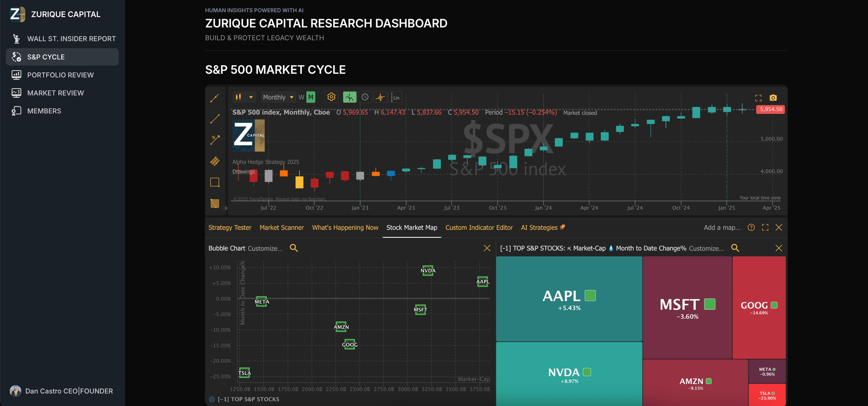
Task: Open the Bubble Chart search magnifier
Action: pyautogui.click(x=294, y=248)
